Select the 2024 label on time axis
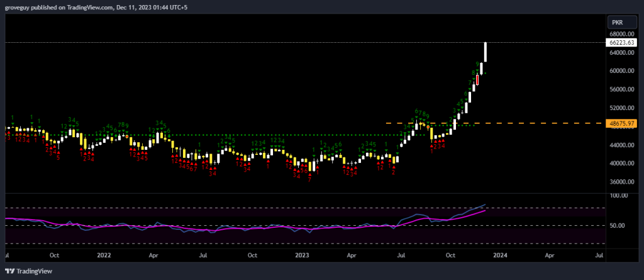Image resolution: width=644 pixels, height=280 pixels. point(500,255)
